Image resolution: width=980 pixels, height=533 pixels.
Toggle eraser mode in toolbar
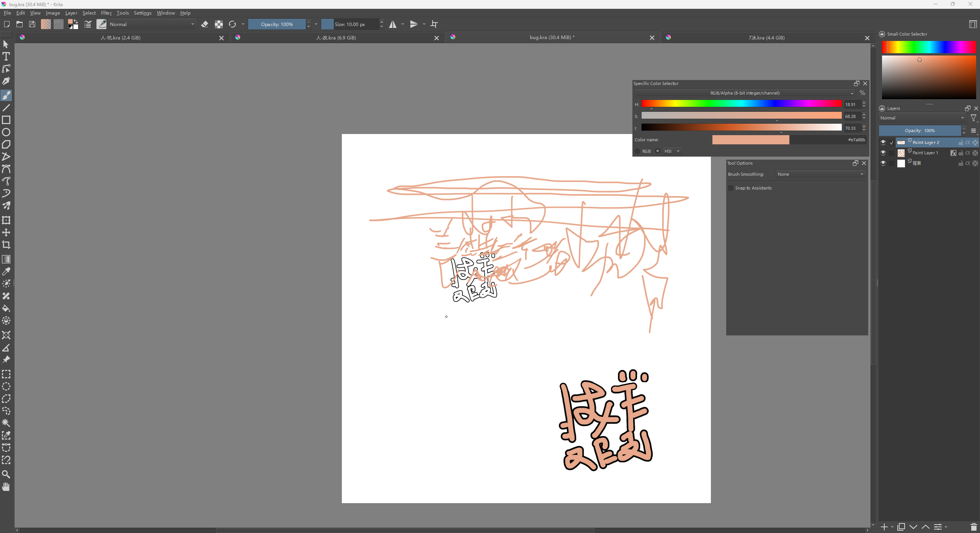click(x=205, y=25)
